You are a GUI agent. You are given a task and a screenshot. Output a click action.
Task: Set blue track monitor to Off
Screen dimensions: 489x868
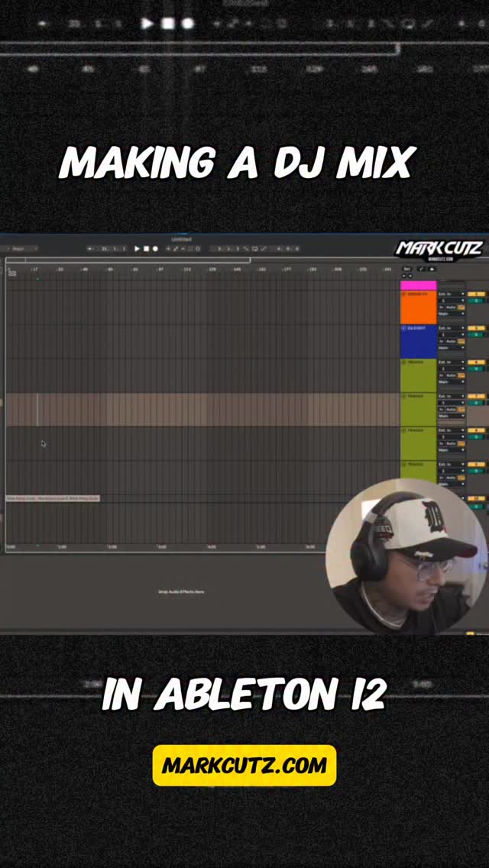[461, 341]
